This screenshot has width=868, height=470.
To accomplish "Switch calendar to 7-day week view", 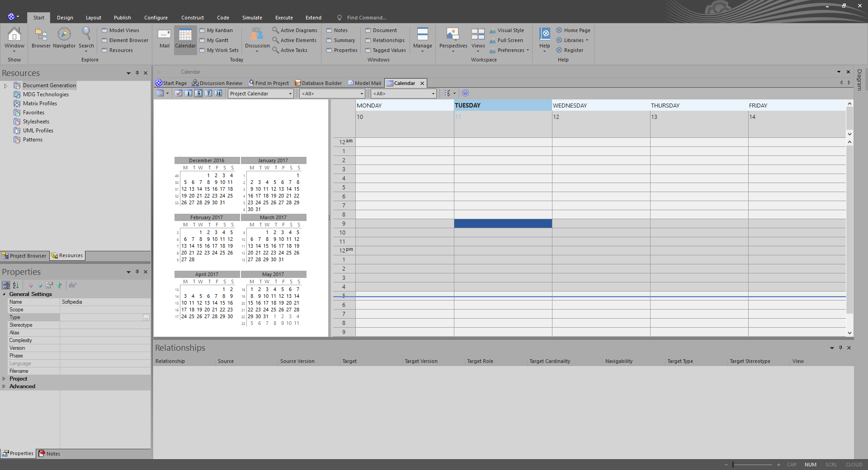I will tap(208, 93).
